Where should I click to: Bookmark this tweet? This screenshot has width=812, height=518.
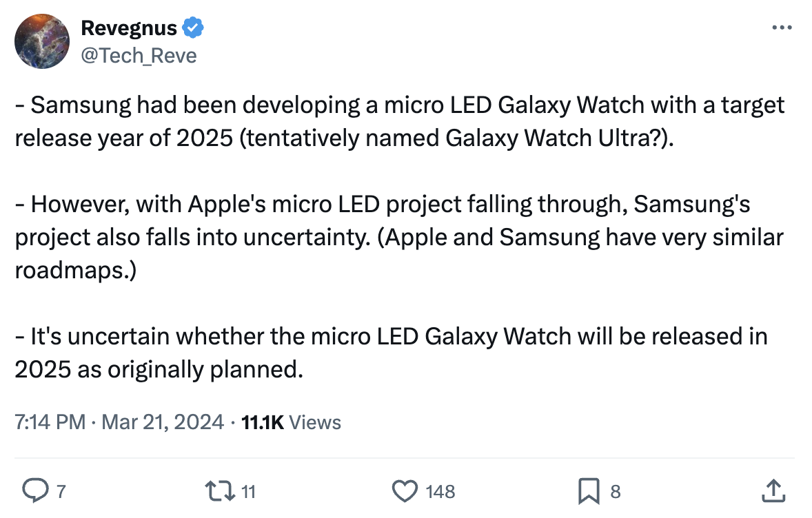pyautogui.click(x=589, y=491)
